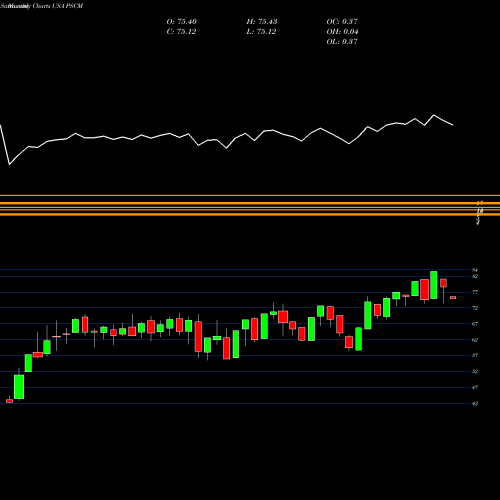Viewport: 500px width, 500px height.
Task: Click the tall green candle reaching 84
Action: click(x=434, y=285)
